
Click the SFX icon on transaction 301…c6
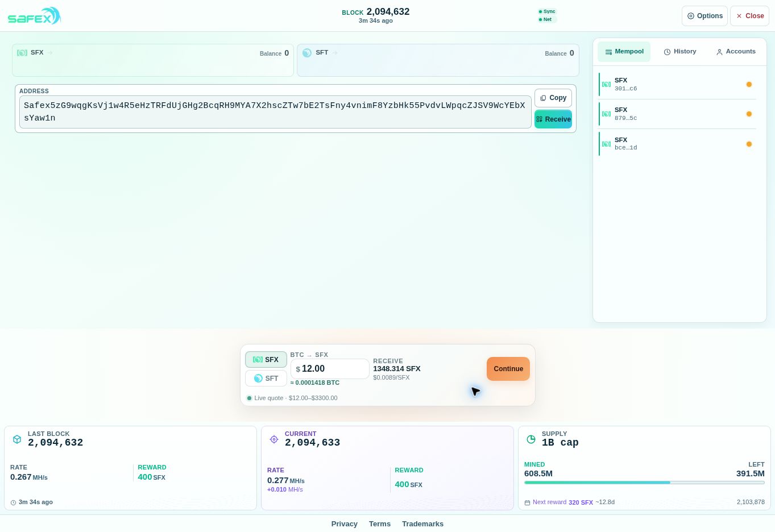pos(607,85)
